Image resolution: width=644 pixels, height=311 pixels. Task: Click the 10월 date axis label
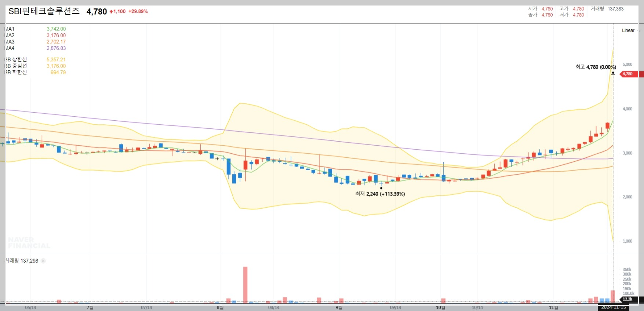point(440,307)
